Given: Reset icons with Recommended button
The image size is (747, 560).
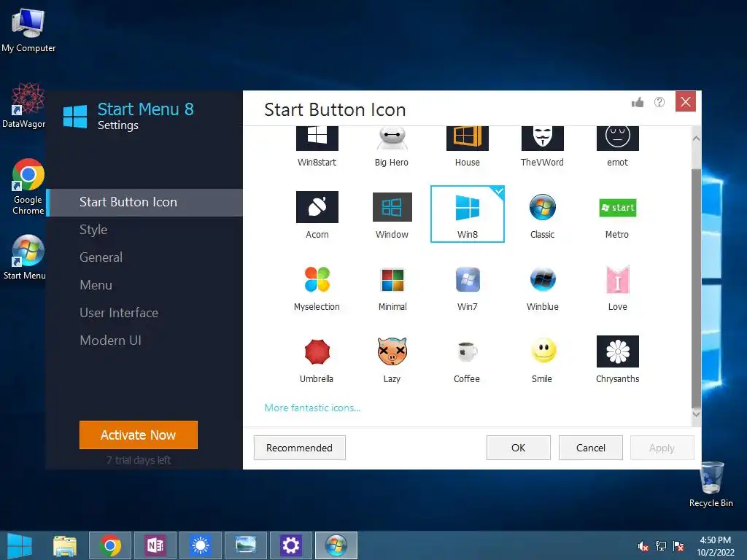Looking at the screenshot, I should coord(299,448).
